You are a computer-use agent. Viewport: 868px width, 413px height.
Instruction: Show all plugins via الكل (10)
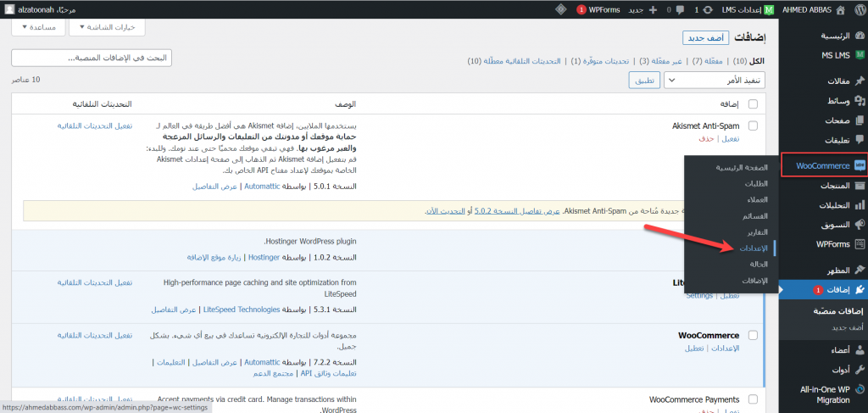click(x=748, y=60)
